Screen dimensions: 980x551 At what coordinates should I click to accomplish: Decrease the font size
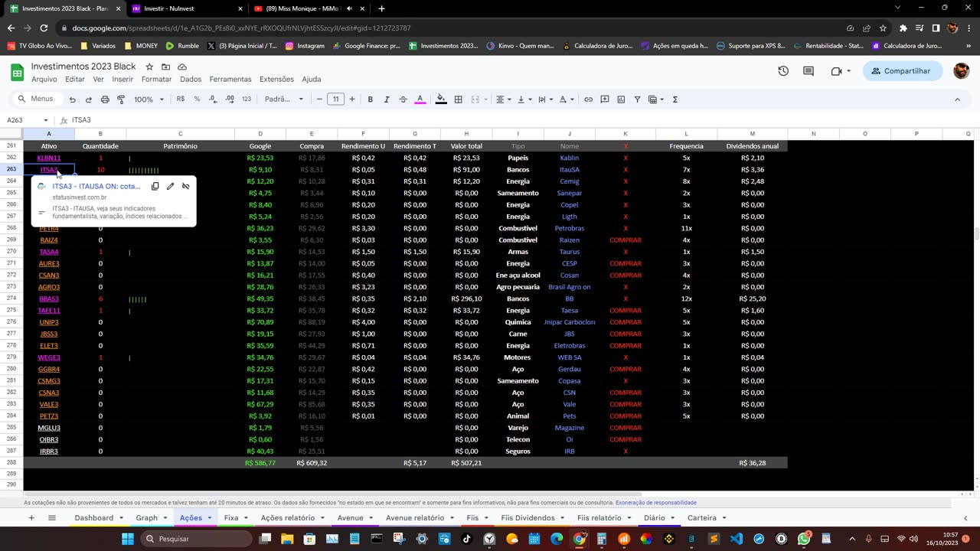(319, 99)
